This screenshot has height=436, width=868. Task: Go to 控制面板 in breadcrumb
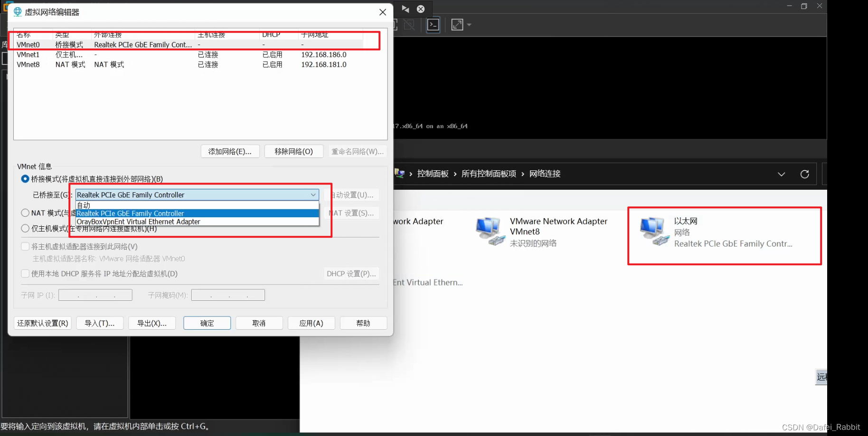click(433, 174)
